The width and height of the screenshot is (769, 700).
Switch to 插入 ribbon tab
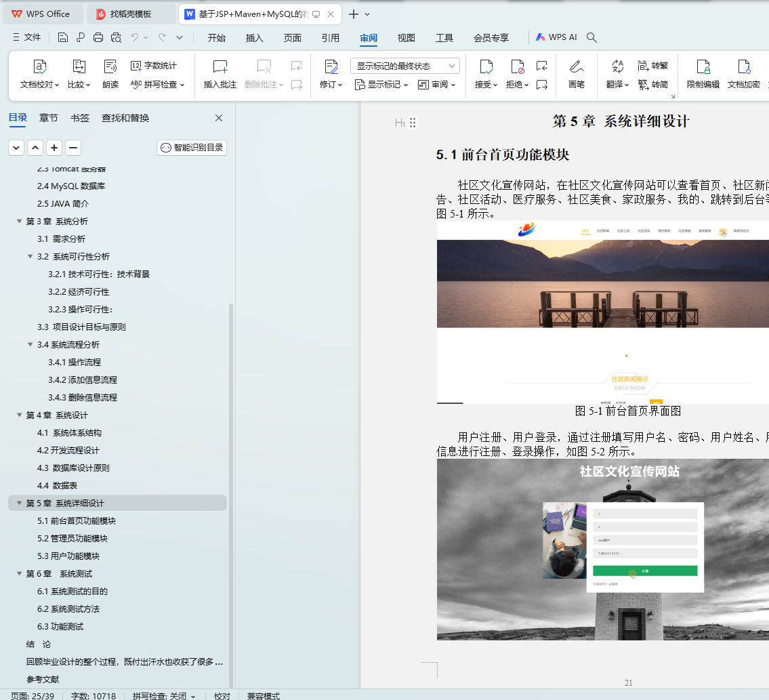[x=255, y=38]
